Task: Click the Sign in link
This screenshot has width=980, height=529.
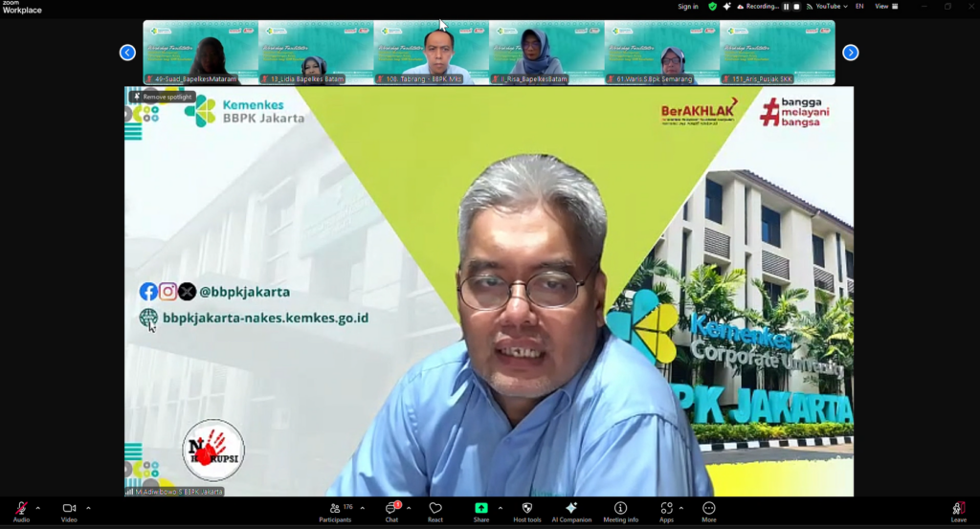Action: [x=688, y=7]
